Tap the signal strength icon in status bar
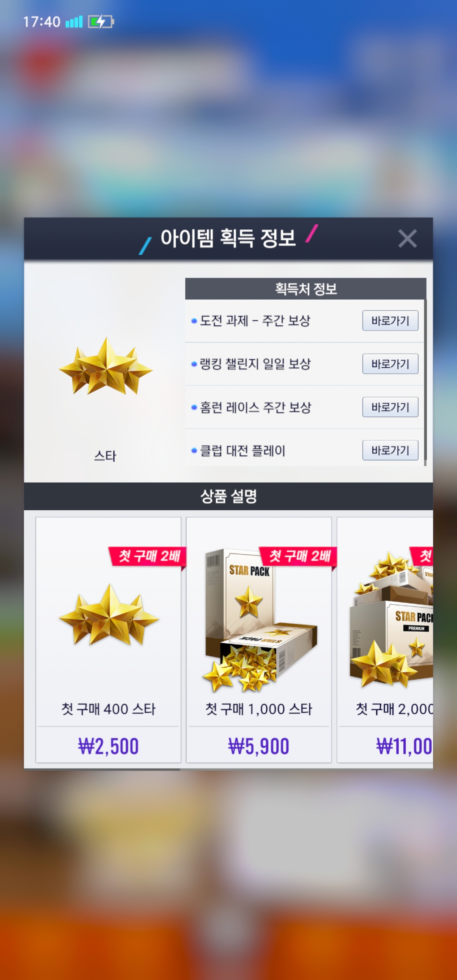The image size is (457, 980). [x=74, y=22]
